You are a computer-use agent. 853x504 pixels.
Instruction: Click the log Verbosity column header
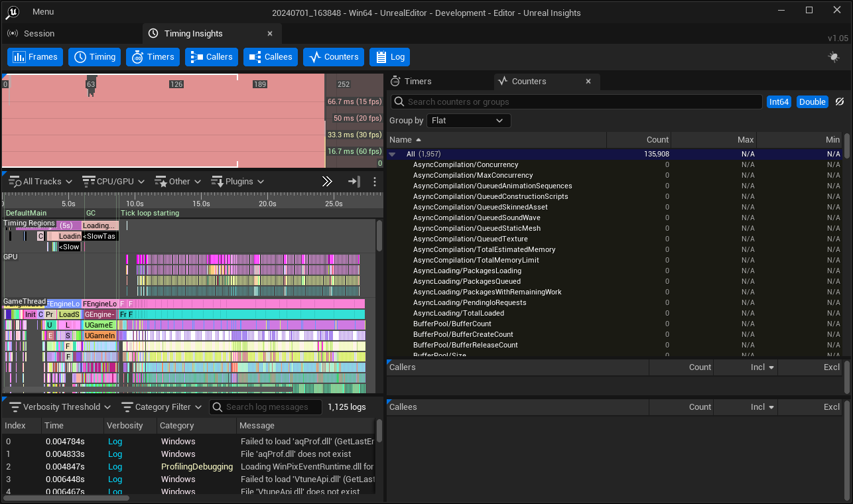pos(130,425)
